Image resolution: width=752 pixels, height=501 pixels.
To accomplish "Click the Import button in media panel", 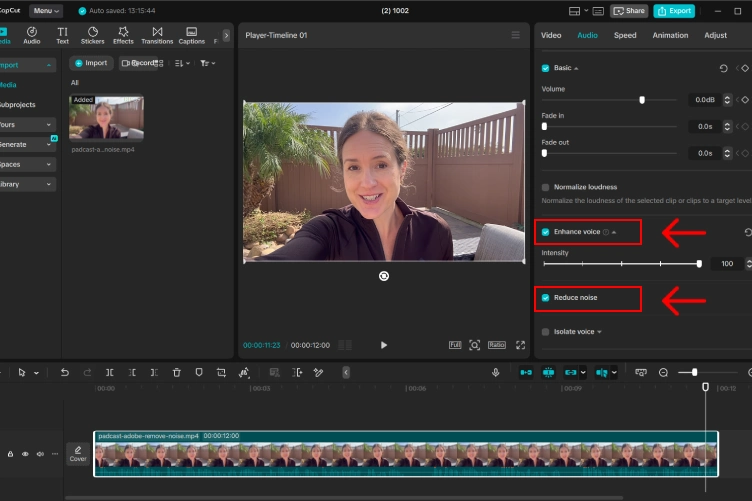I will [x=91, y=63].
